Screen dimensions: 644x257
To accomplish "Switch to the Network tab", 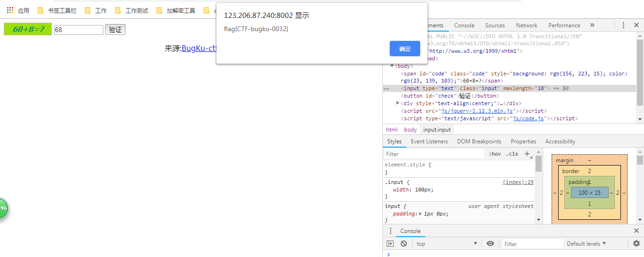I will [527, 25].
